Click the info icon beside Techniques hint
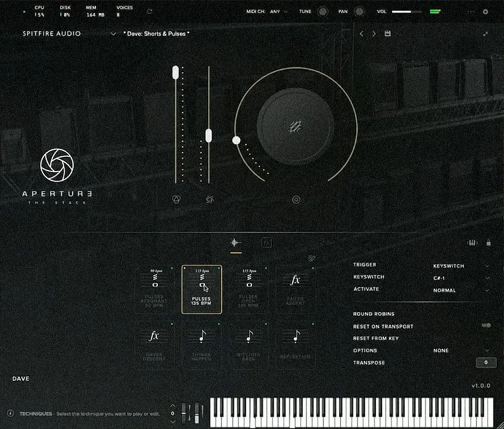The height and width of the screenshot is (429, 504). [10, 413]
